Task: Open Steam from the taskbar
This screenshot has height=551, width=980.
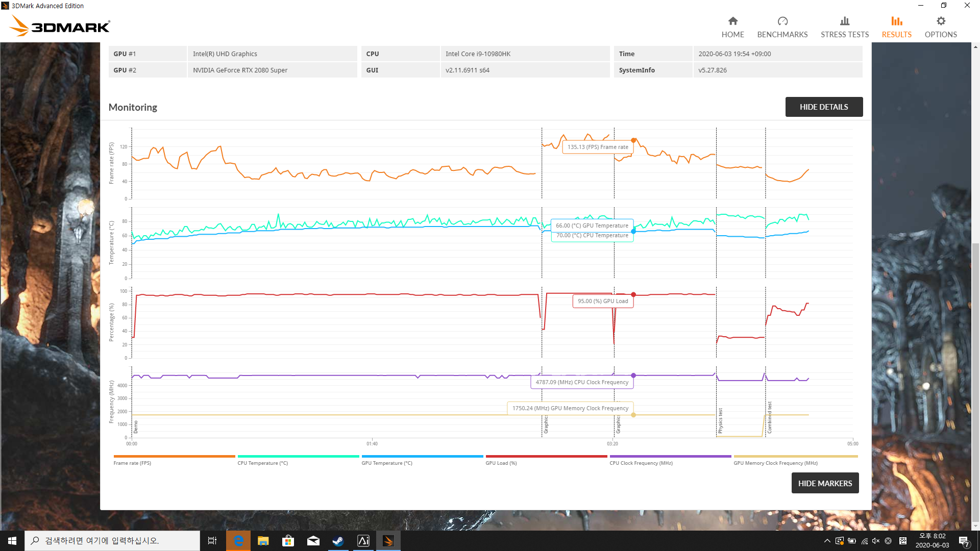Action: pyautogui.click(x=338, y=541)
